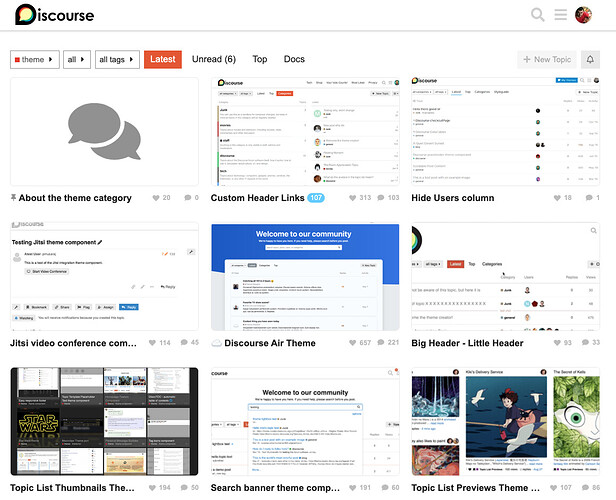
Task: Click the Search banner theme component thumbnail
Action: tap(305, 421)
